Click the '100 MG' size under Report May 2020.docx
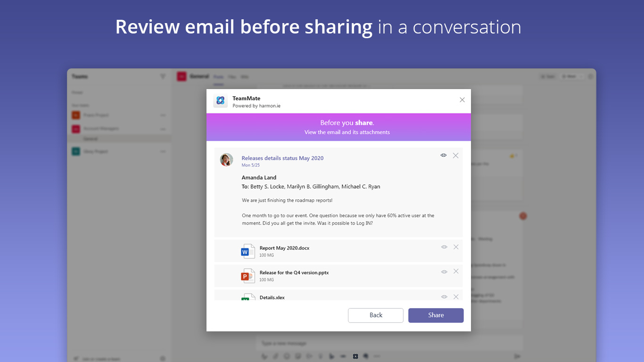 pyautogui.click(x=266, y=255)
